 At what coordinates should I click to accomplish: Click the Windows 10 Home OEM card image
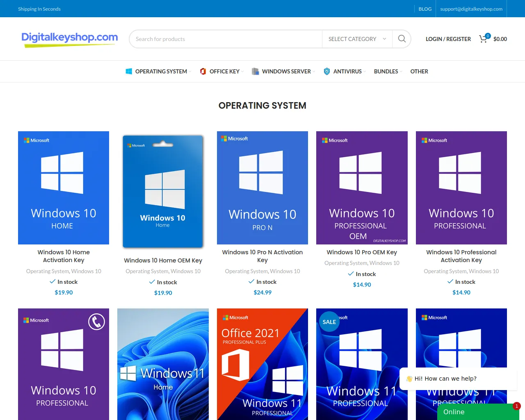[x=163, y=192]
